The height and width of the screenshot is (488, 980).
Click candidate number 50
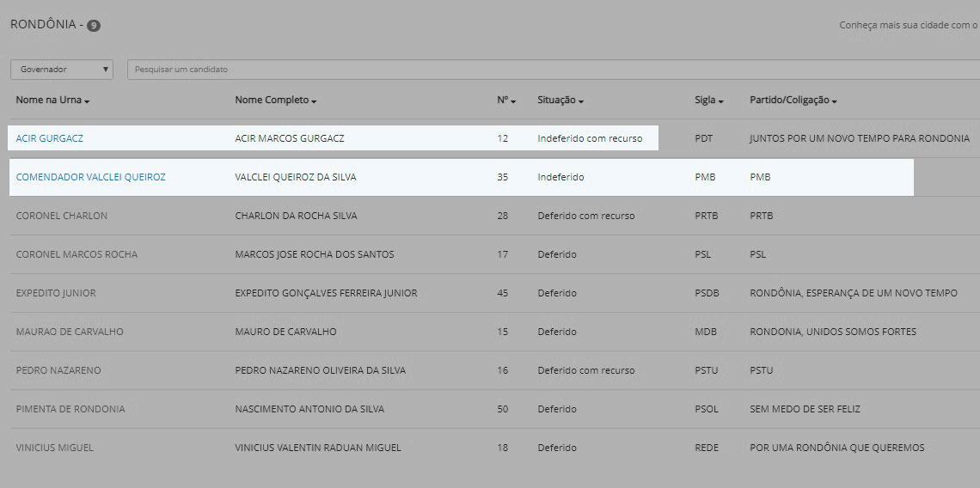[503, 409]
